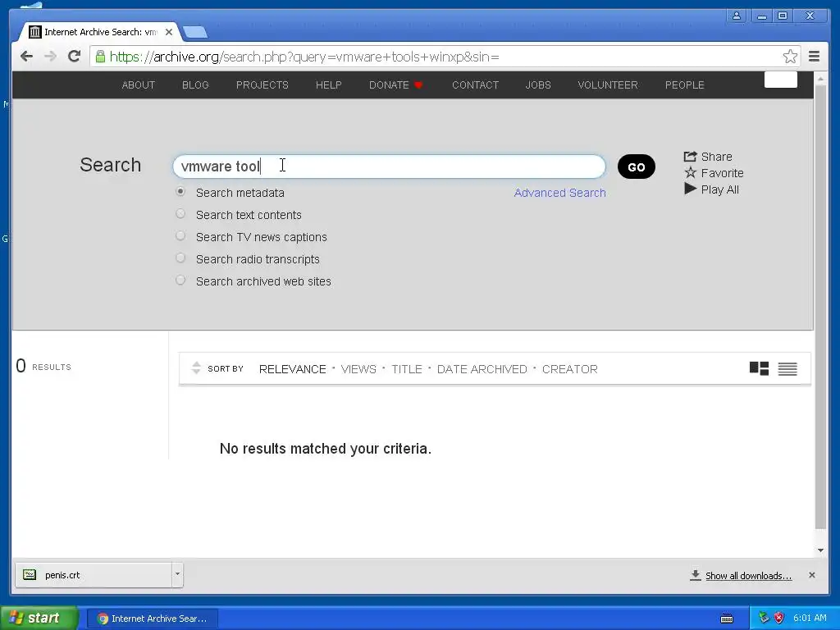This screenshot has width=840, height=630.
Task: Sort results by RELEVANCE
Action: tap(293, 369)
